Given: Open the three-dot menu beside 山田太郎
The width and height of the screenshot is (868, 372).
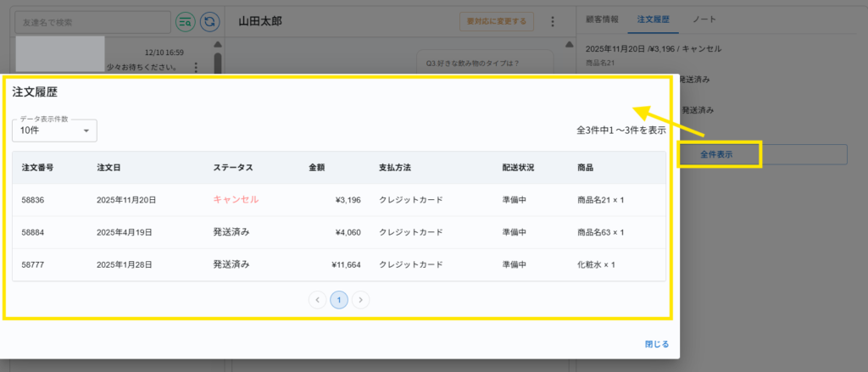Looking at the screenshot, I should 553,21.
